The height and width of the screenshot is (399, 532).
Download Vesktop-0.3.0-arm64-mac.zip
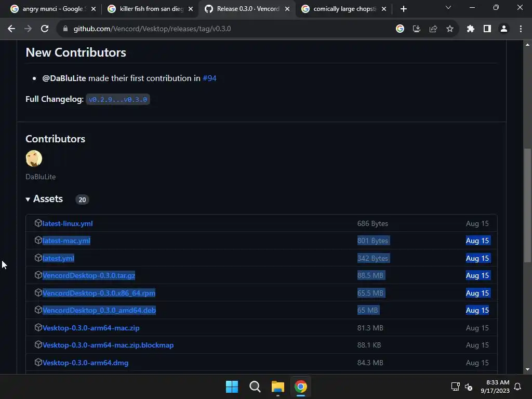pyautogui.click(x=91, y=328)
